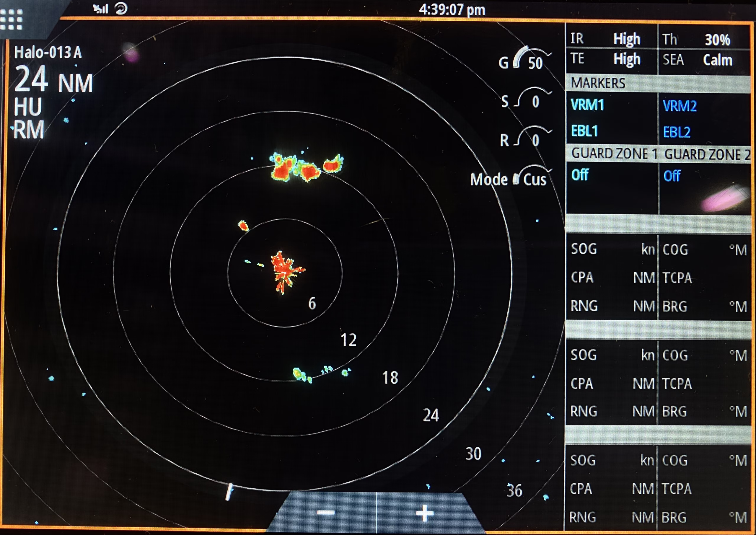Image resolution: width=756 pixels, height=535 pixels.
Task: Toggle the EBL1 bearing line
Action: pyautogui.click(x=584, y=131)
